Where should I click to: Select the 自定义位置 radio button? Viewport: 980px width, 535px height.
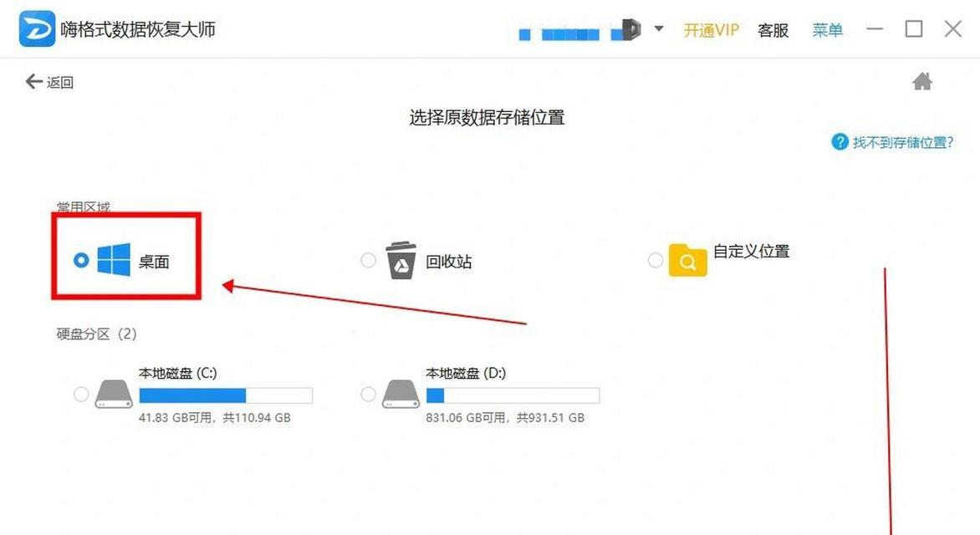pos(655,259)
